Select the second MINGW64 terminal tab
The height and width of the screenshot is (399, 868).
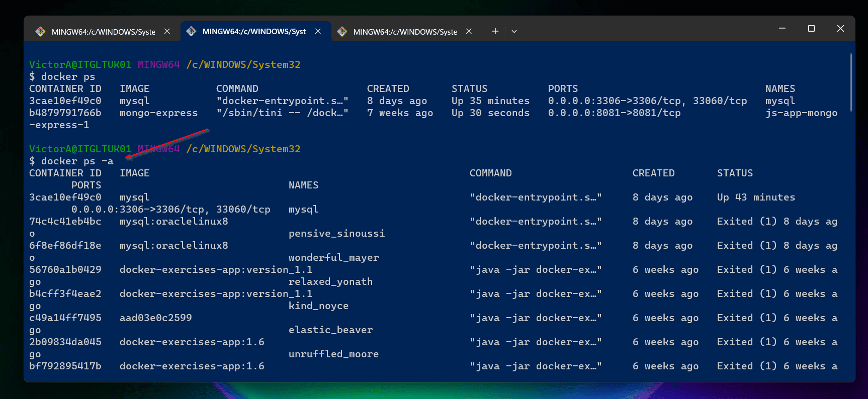click(255, 31)
